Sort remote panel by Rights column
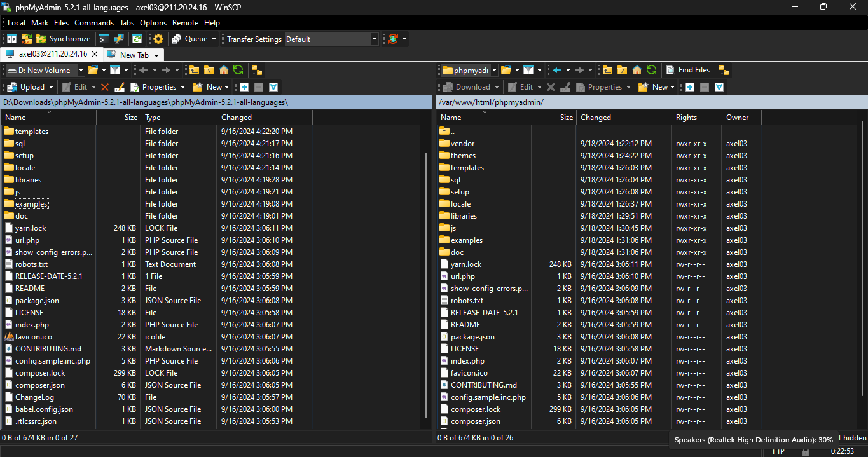 [697, 118]
